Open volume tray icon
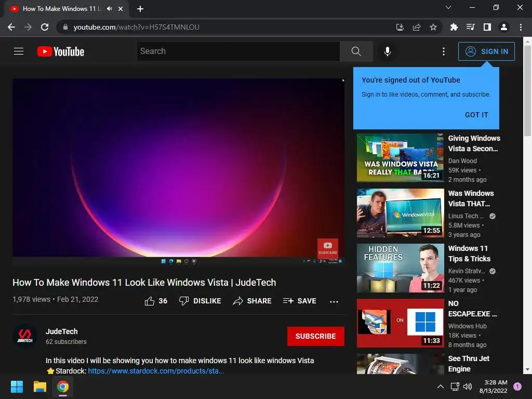This screenshot has width=532, height=399. coord(468,387)
